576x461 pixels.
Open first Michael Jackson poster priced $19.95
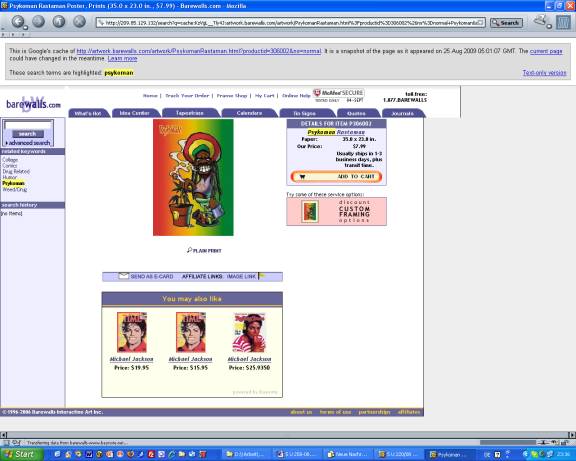coord(132,332)
